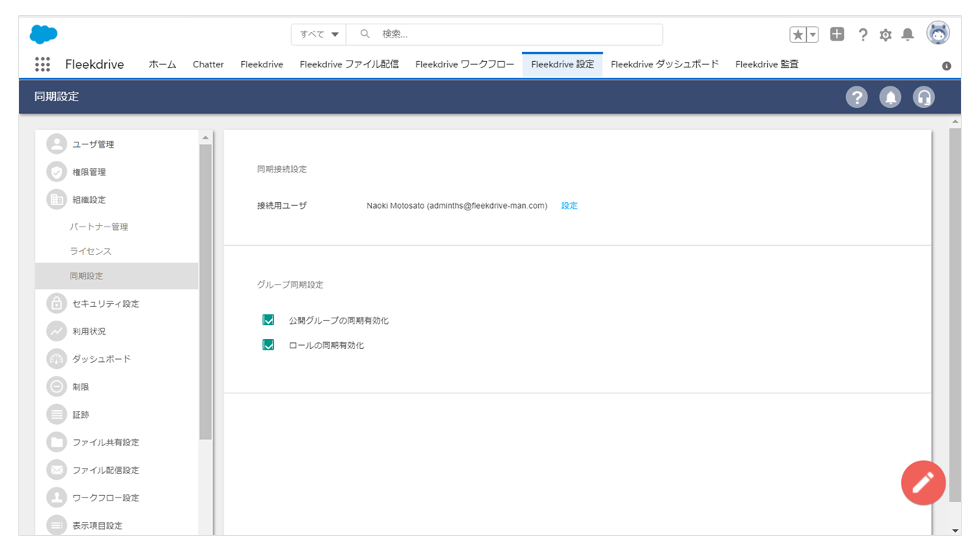
Task: Click the info icon beside the tabs
Action: pos(946,66)
